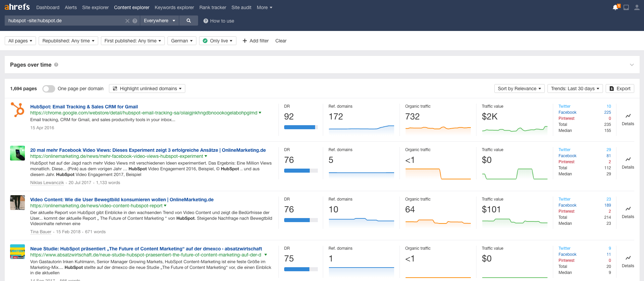Open the German language dropdown
Viewport: 644px width, 281px height.
182,41
